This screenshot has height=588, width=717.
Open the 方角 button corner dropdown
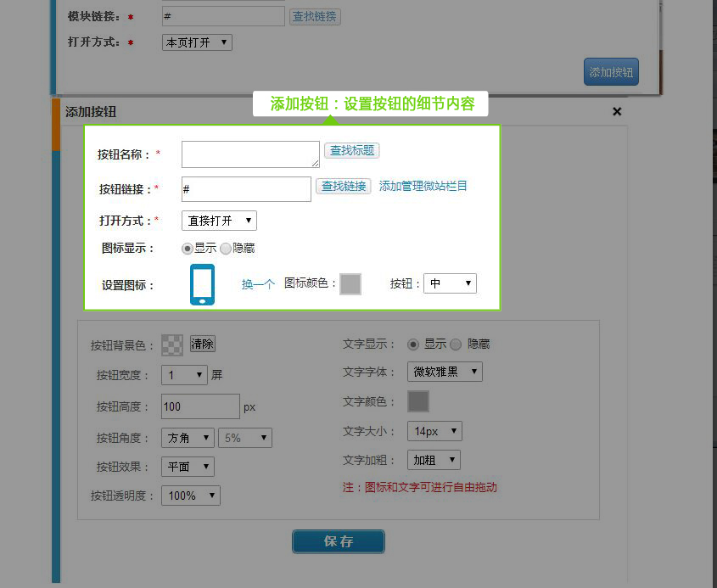pyautogui.click(x=188, y=438)
